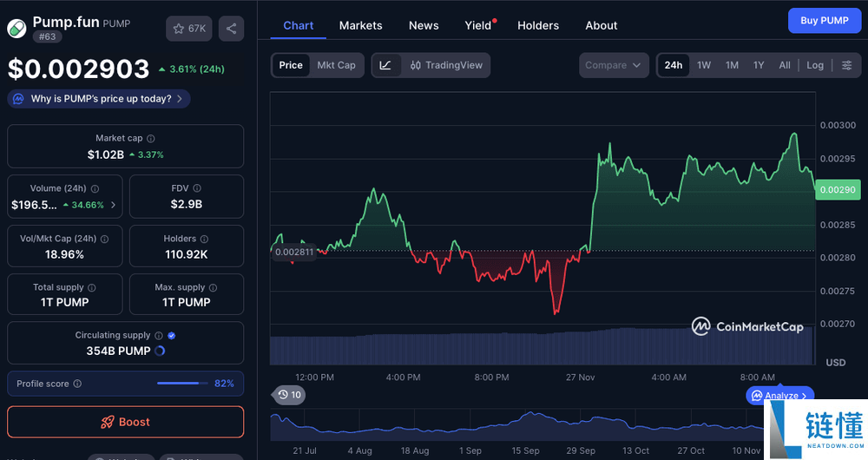
Task: Expand Volume (24h) details arrow
Action: coord(114,206)
